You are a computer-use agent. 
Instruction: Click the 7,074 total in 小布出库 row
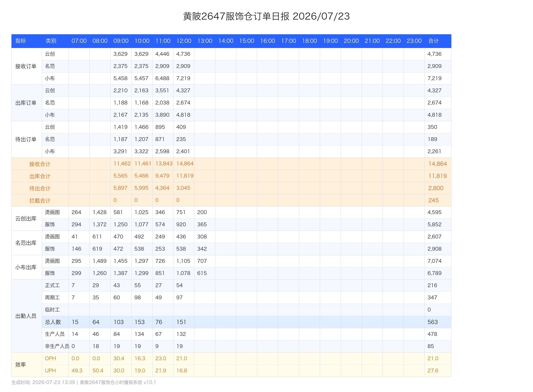pos(434,261)
